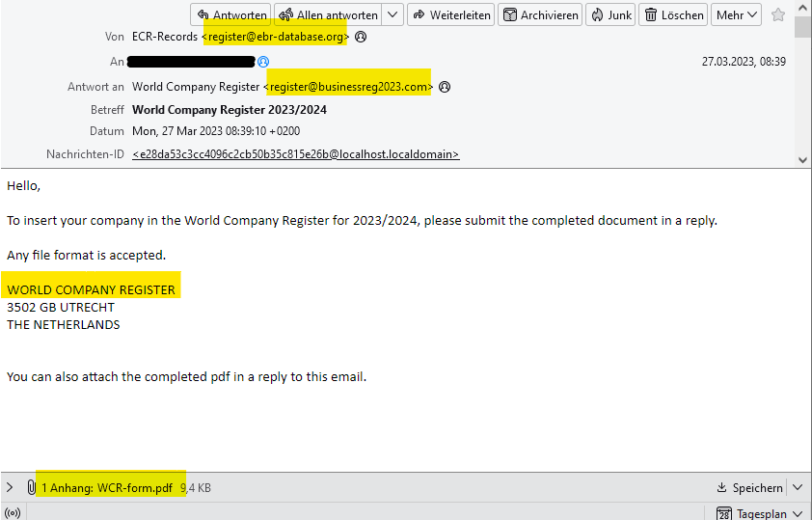Mark the message as Junk
The width and height of the screenshot is (812, 520).
click(609, 14)
